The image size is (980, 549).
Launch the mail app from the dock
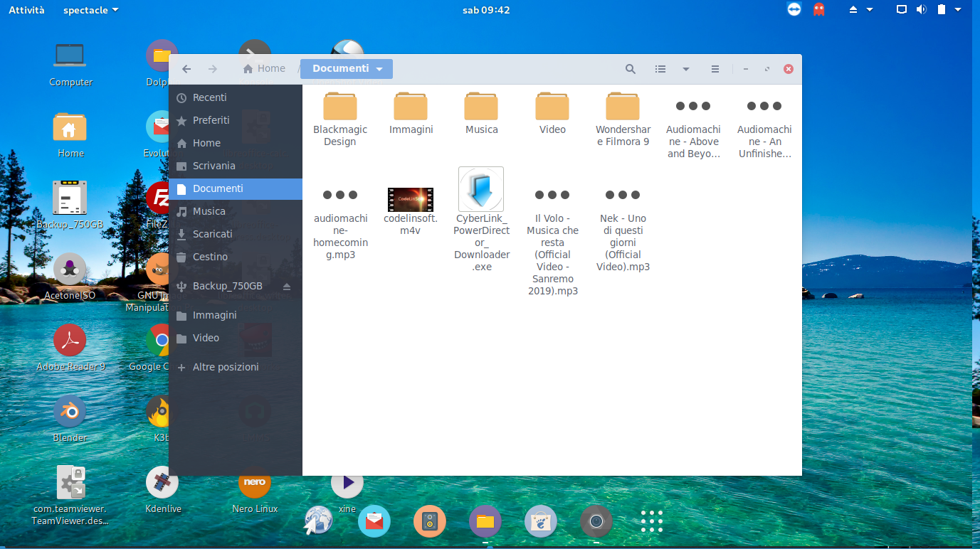[x=374, y=521]
